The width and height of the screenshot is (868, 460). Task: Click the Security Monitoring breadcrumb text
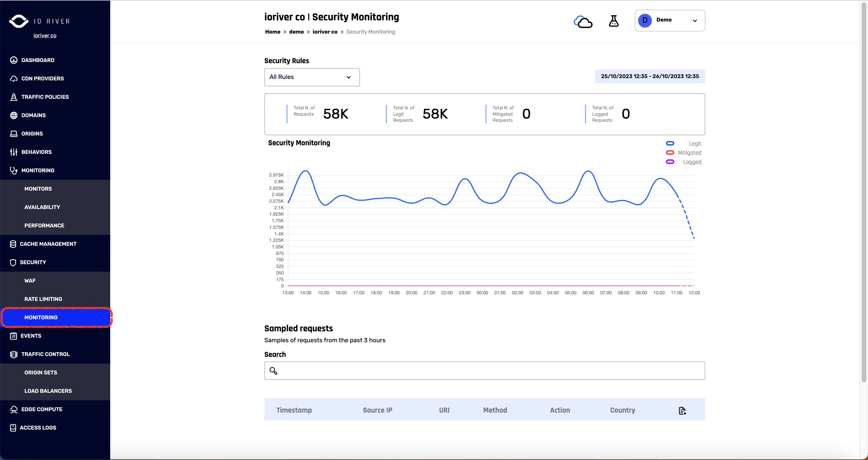point(371,32)
